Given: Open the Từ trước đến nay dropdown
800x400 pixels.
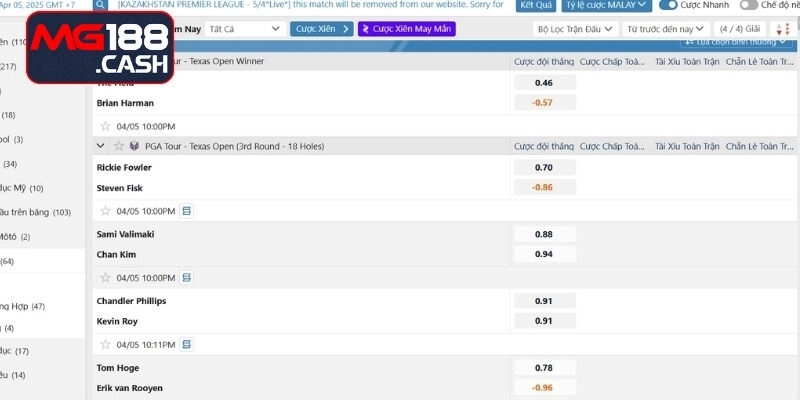Looking at the screenshot, I should [664, 29].
